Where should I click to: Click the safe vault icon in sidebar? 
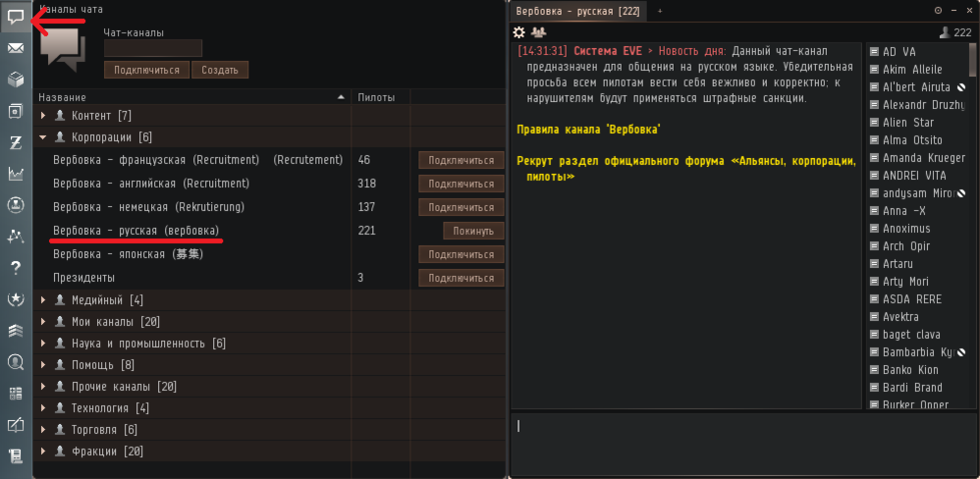tap(16, 111)
